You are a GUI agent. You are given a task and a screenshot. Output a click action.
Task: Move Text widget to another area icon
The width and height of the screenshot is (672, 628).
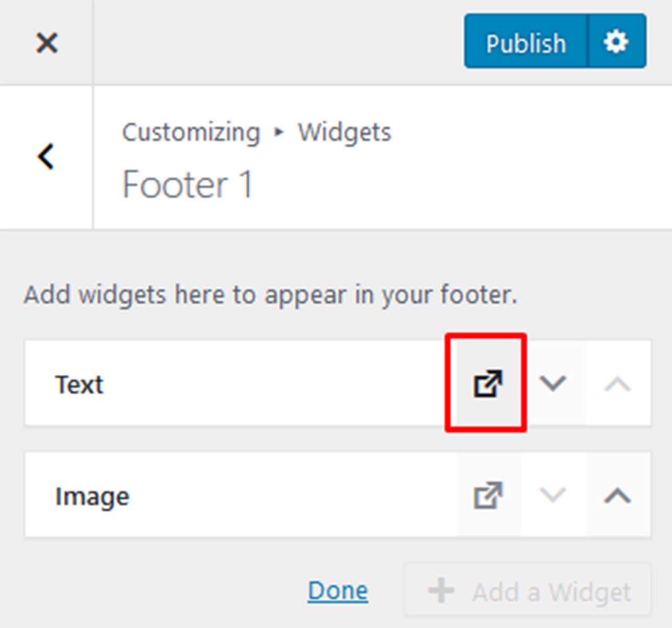488,383
